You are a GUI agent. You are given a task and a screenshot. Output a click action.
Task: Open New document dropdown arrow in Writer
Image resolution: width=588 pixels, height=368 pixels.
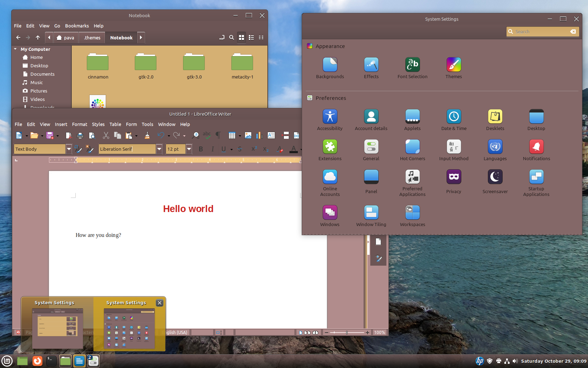(27, 136)
